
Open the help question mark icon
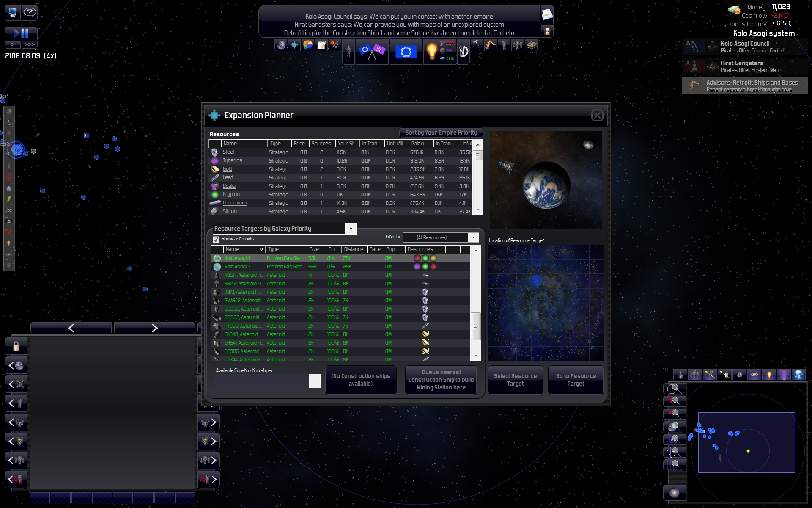click(x=30, y=13)
